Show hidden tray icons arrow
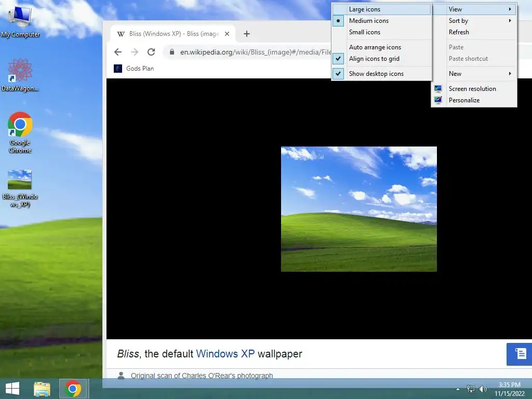The height and width of the screenshot is (399, 532). 458,389
